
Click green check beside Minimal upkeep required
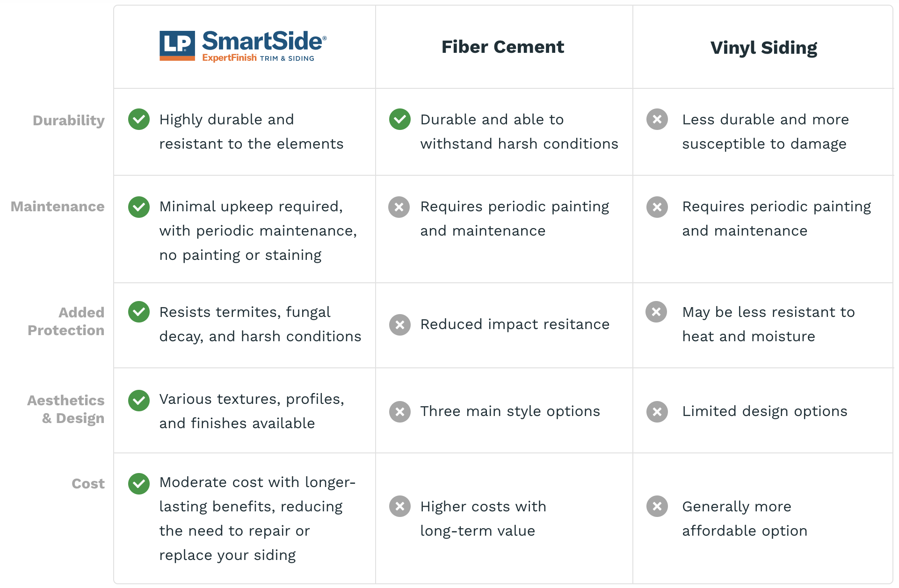[139, 207]
